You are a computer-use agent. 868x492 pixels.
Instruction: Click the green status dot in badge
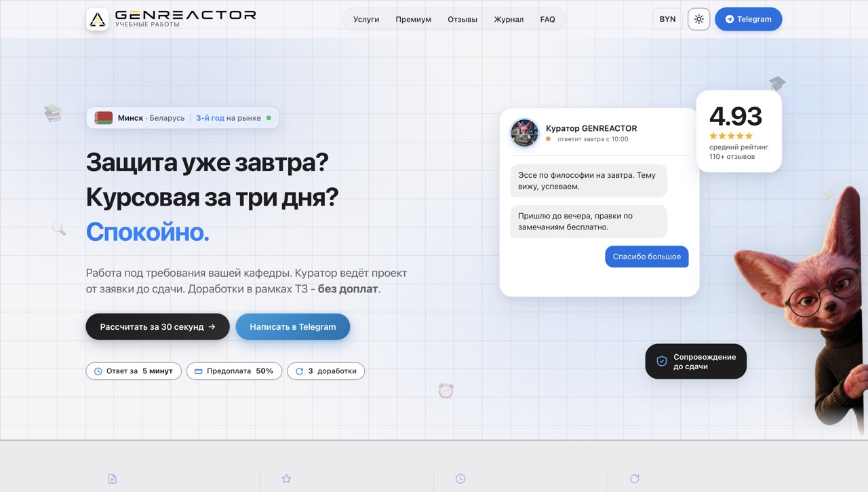(x=269, y=118)
